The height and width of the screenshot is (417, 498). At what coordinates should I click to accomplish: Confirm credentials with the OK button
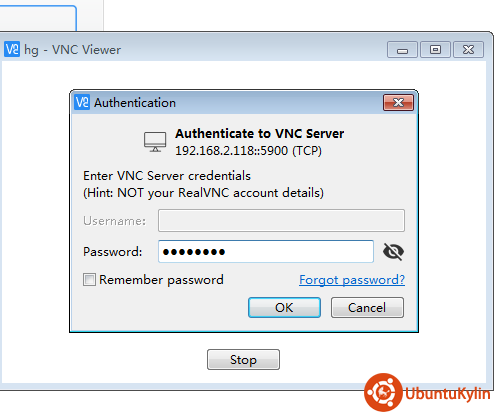pos(284,307)
